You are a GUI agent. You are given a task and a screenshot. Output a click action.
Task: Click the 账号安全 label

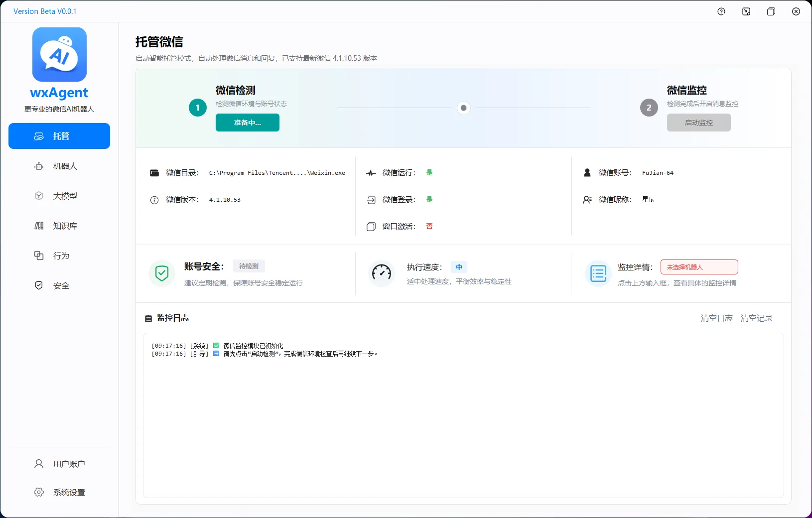204,266
